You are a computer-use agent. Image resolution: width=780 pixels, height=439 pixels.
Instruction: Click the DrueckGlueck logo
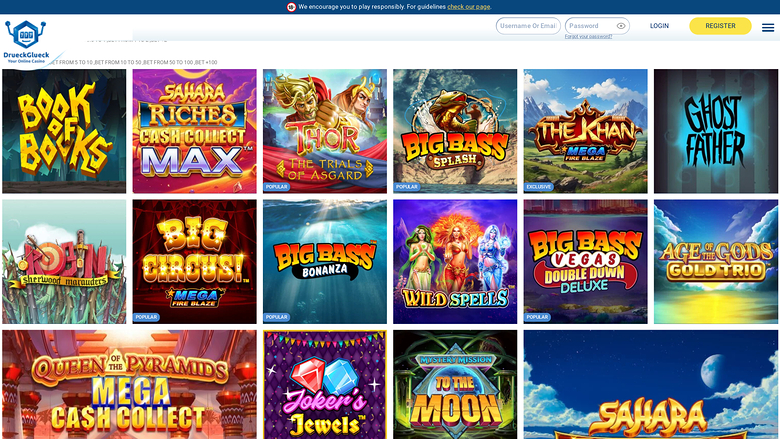tap(26, 42)
